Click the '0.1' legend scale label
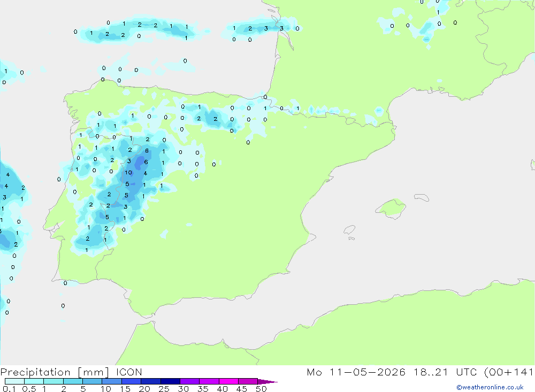Viewport: 535px width, 392px height. [x=9, y=389]
